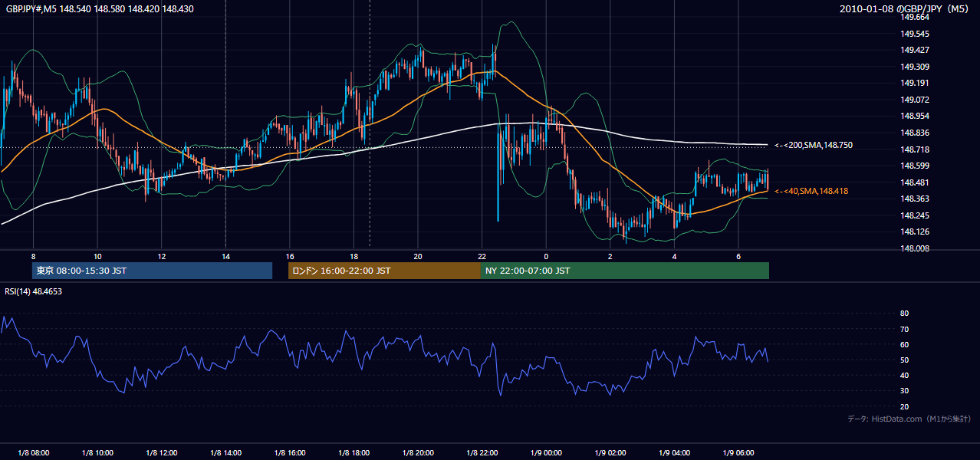
Task: Click the RSI 70 level label
Action: 904,329
